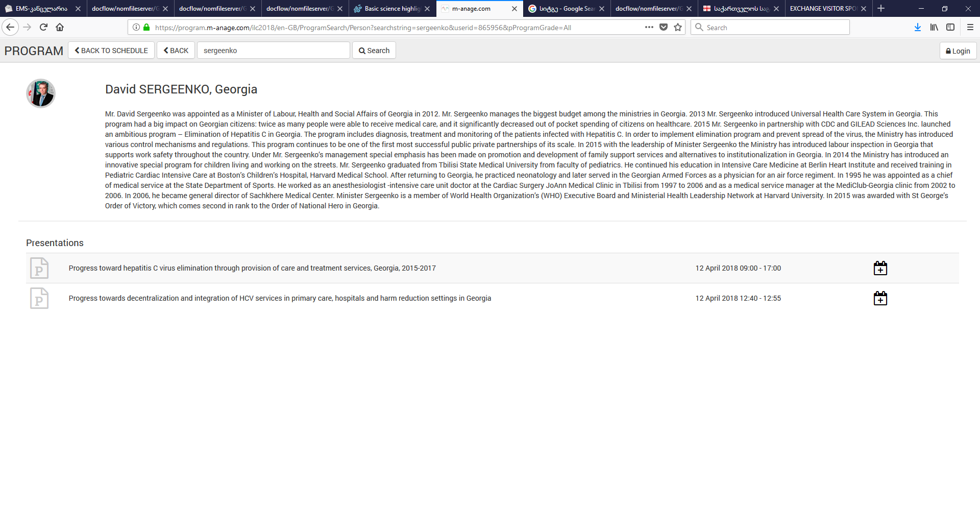Add hepatitis C elimination presentation to calendar
The image size is (980, 531).
point(880,268)
